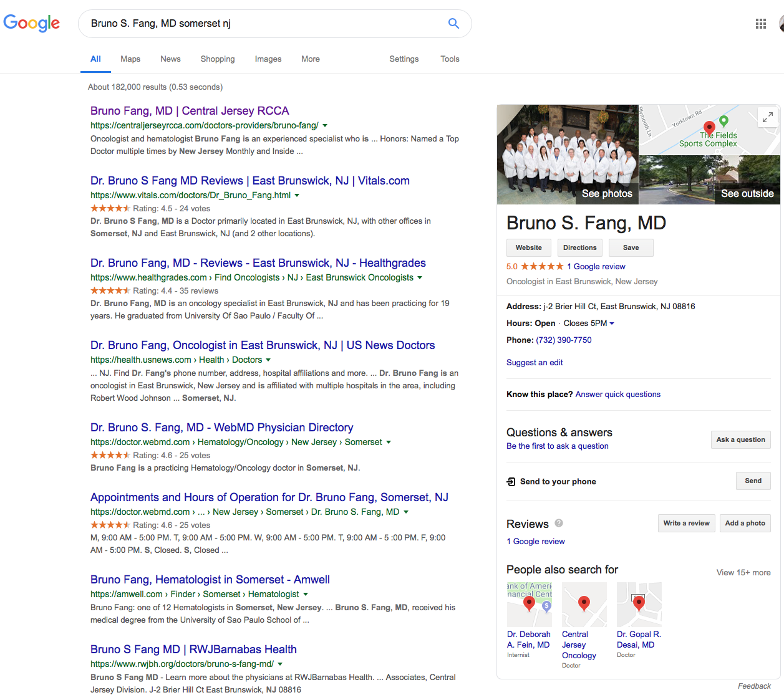
Task: Open the US News Doctors result
Action: tap(263, 345)
